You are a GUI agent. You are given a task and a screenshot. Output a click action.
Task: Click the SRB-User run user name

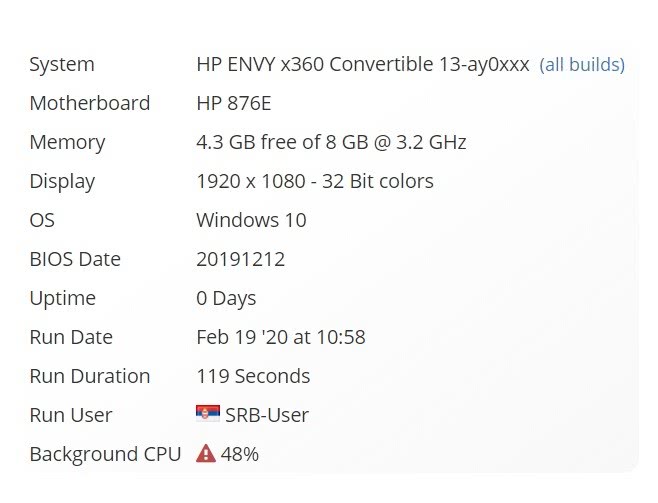(x=267, y=415)
